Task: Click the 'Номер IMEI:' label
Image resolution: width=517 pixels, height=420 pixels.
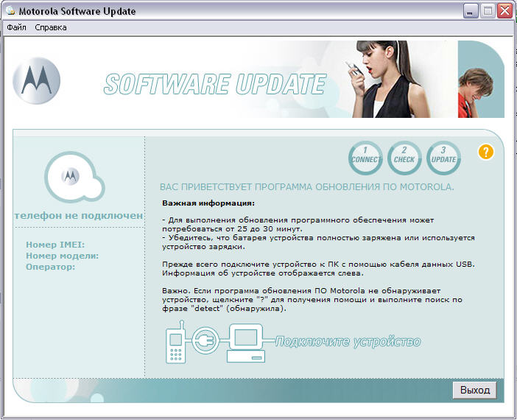Action: [x=55, y=245]
